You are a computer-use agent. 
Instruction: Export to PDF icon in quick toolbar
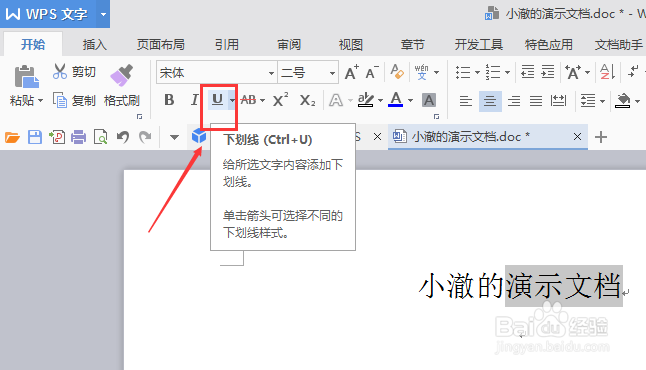pos(57,137)
